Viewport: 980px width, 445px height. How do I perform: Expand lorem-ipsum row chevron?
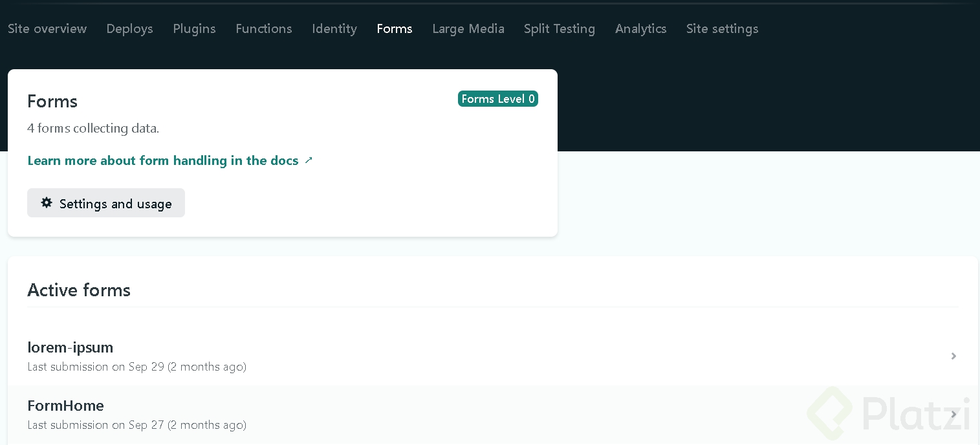[953, 356]
